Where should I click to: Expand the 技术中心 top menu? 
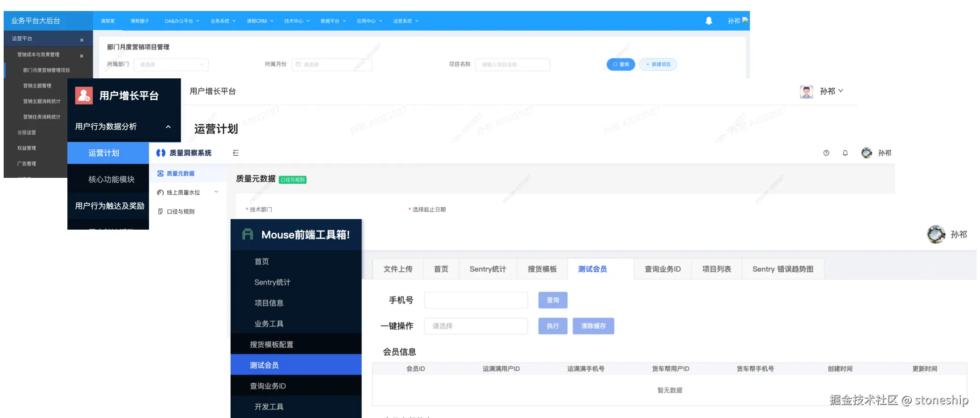[297, 21]
